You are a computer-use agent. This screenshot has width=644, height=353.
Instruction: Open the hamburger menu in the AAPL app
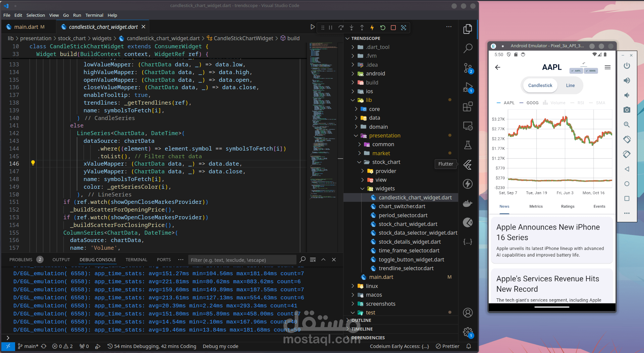pos(607,67)
